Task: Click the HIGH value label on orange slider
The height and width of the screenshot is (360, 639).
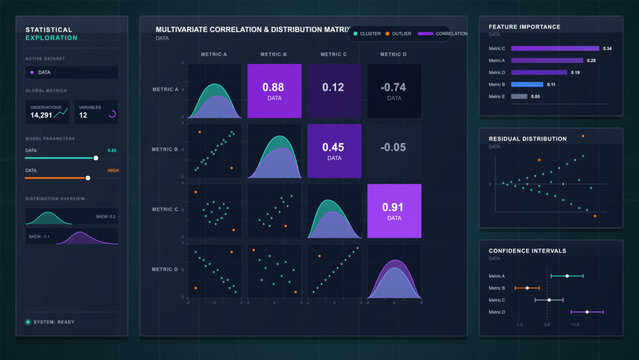Action: click(113, 170)
